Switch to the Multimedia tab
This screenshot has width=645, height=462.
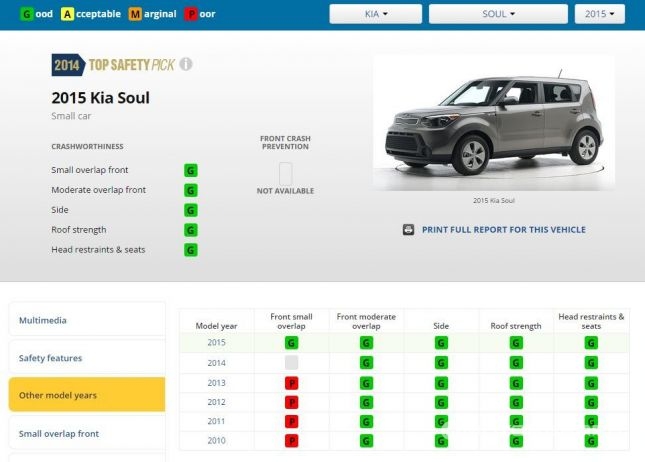(x=87, y=320)
